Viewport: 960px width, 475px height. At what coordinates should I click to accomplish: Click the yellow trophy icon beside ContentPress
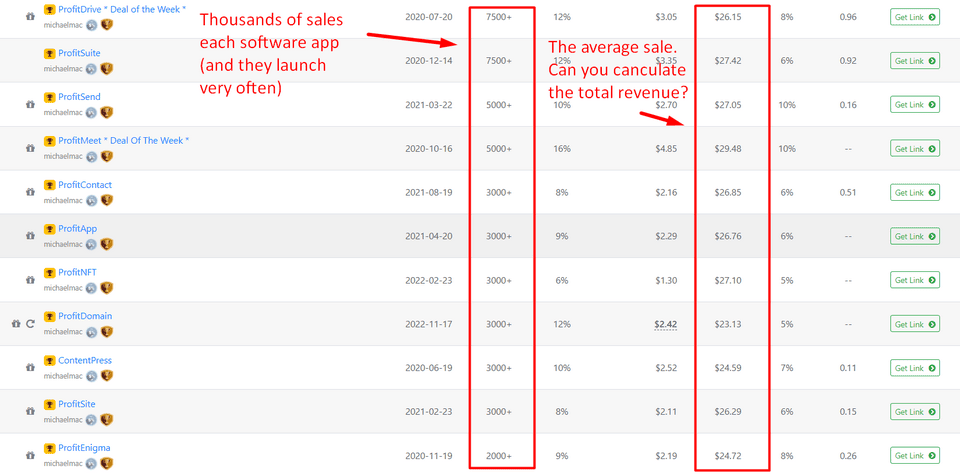pos(50,361)
